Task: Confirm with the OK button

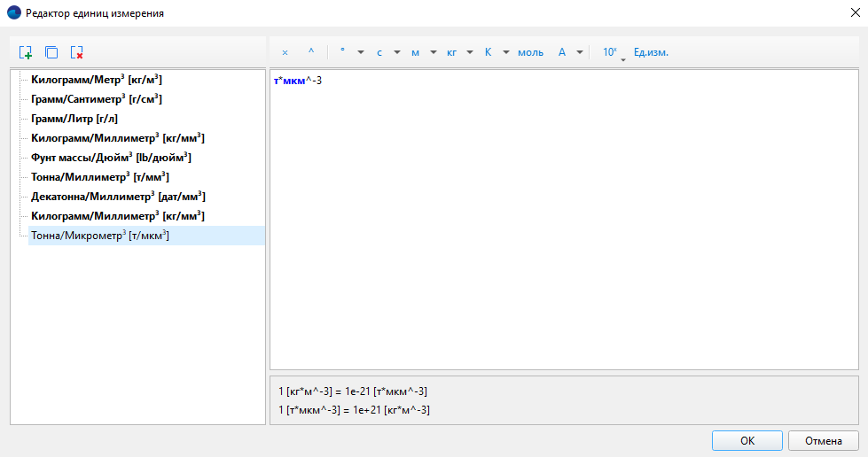Action: pyautogui.click(x=747, y=440)
